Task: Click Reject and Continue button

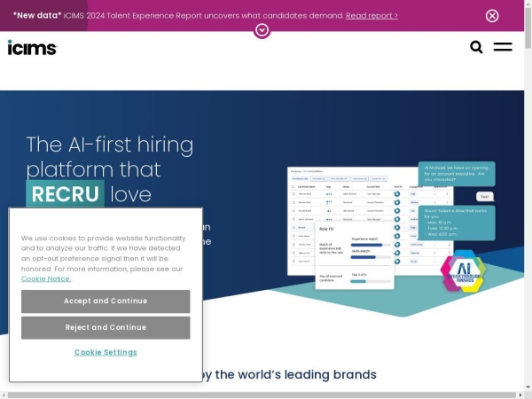Action: point(106,328)
